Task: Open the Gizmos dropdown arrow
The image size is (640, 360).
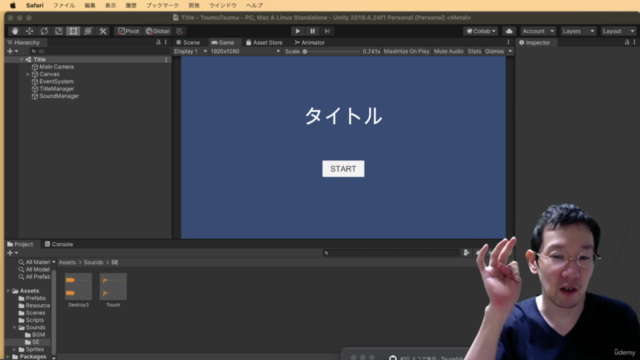Action: [510, 51]
